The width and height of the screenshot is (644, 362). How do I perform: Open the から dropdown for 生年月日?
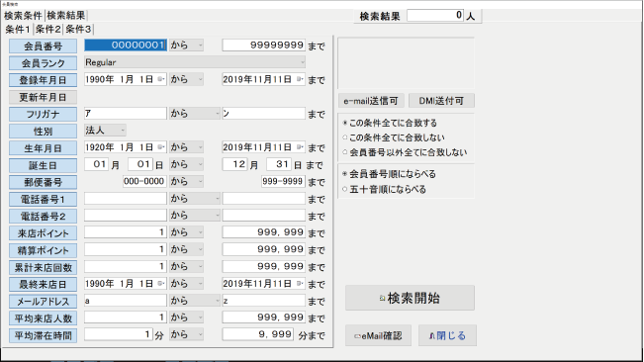[186, 147]
